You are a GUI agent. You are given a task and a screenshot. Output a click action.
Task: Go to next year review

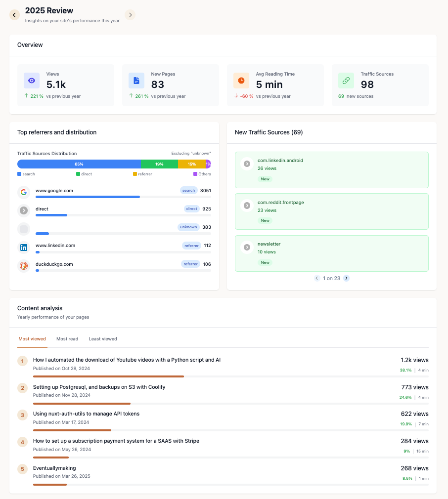(130, 15)
